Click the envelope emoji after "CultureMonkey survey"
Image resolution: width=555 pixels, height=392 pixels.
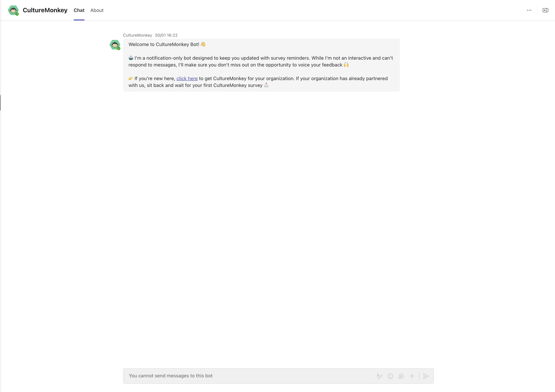tap(266, 85)
